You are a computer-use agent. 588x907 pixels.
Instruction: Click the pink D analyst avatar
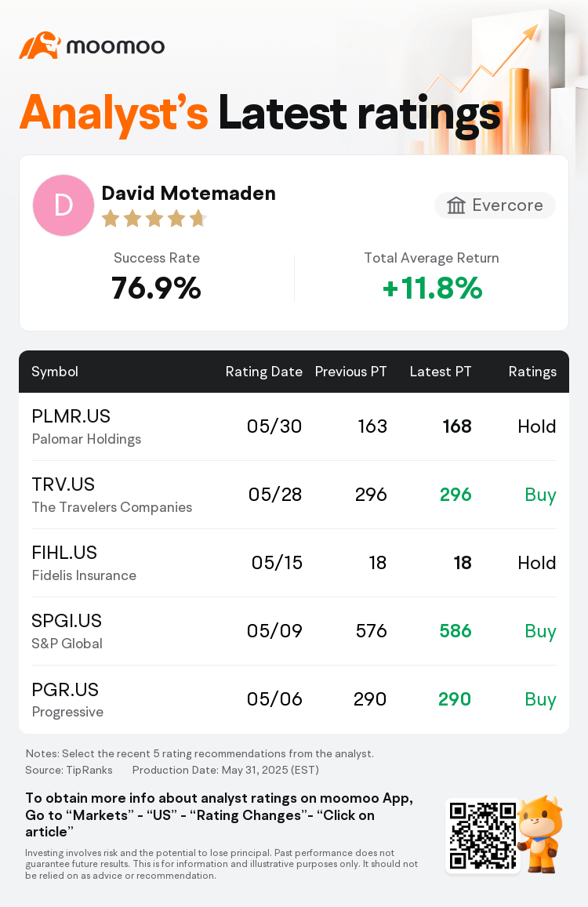pyautogui.click(x=64, y=205)
